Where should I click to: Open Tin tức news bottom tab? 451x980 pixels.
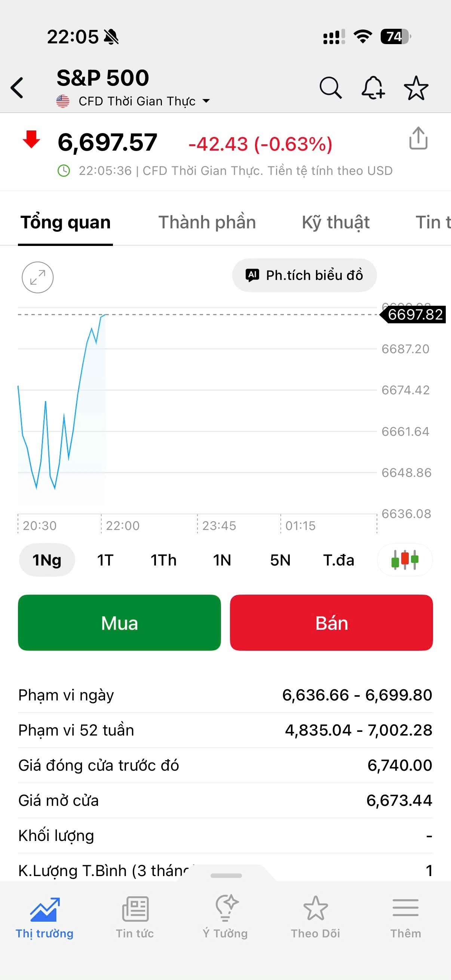click(135, 916)
